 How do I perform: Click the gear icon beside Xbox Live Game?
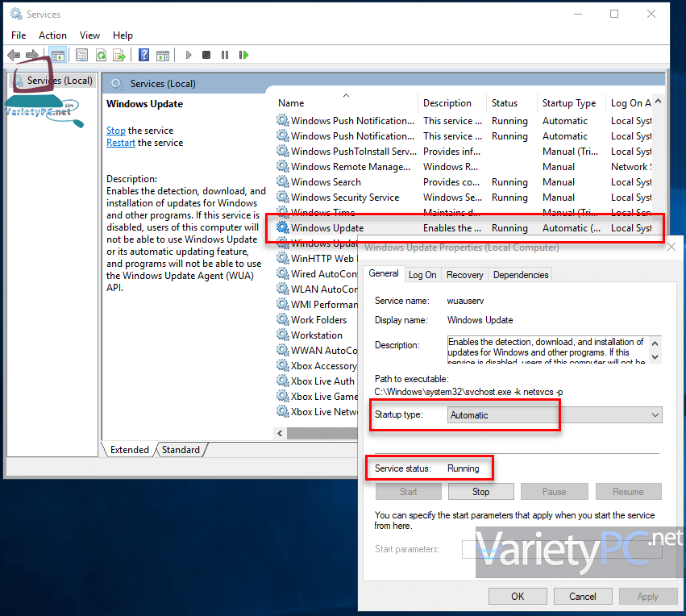[283, 396]
